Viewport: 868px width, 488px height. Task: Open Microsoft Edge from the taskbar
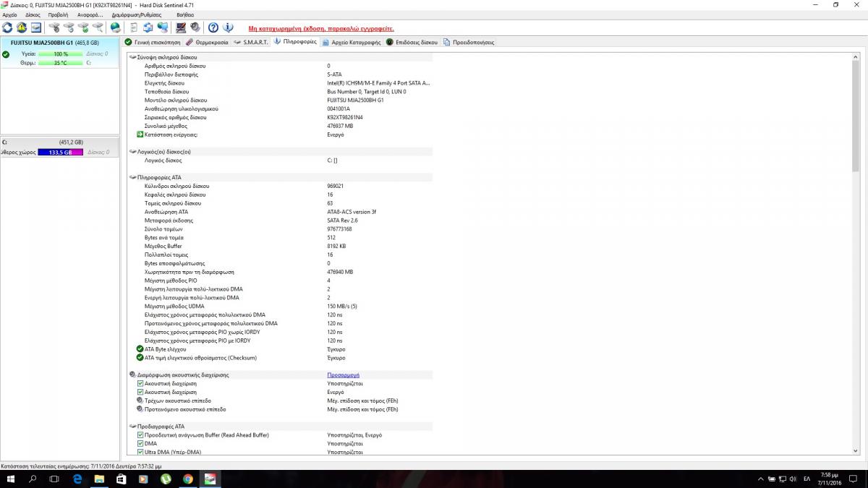pyautogui.click(x=77, y=479)
